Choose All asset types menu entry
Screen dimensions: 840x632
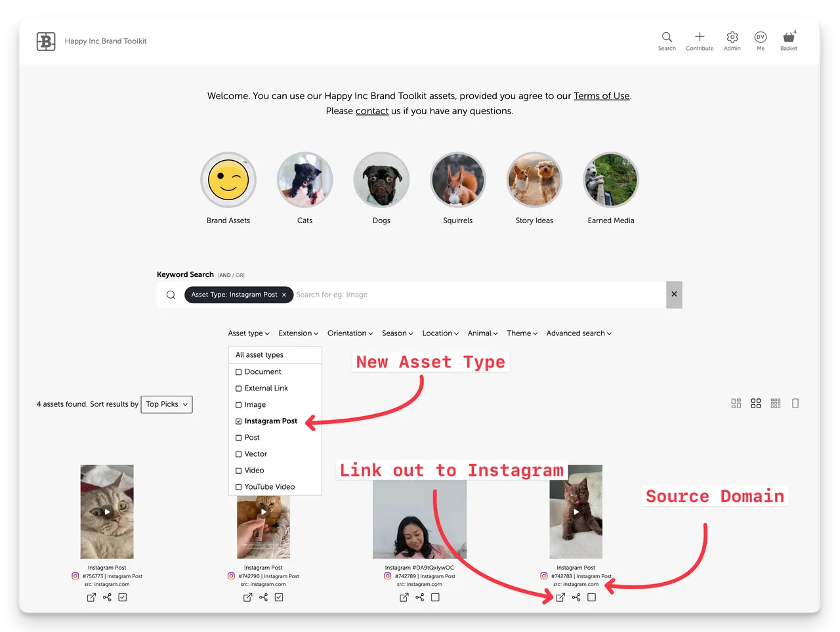[x=260, y=355]
